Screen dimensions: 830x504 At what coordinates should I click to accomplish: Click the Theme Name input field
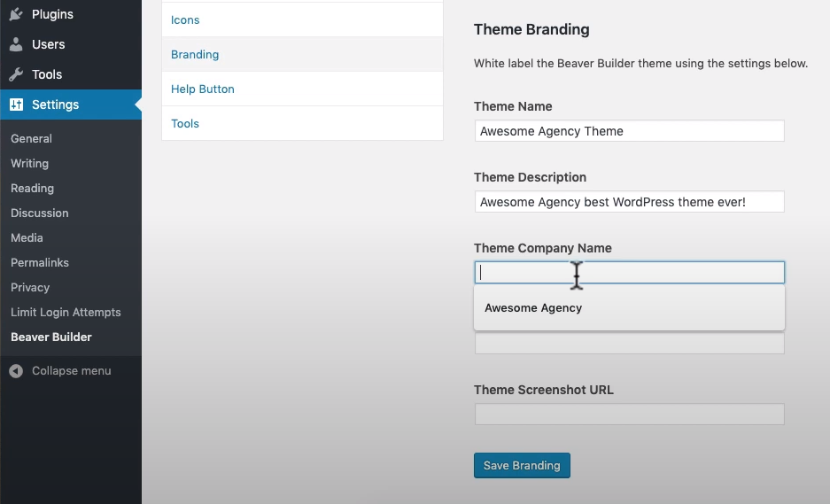tap(629, 131)
